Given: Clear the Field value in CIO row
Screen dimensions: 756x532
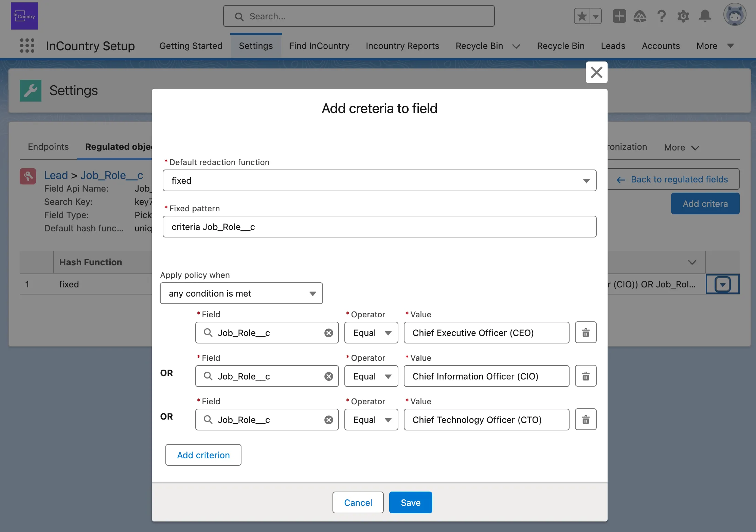Looking at the screenshot, I should [x=328, y=376].
